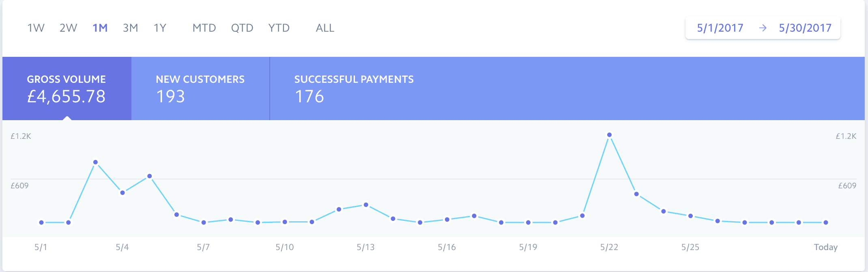Click the date range arrow icon
868x272 pixels.
pyautogui.click(x=763, y=28)
